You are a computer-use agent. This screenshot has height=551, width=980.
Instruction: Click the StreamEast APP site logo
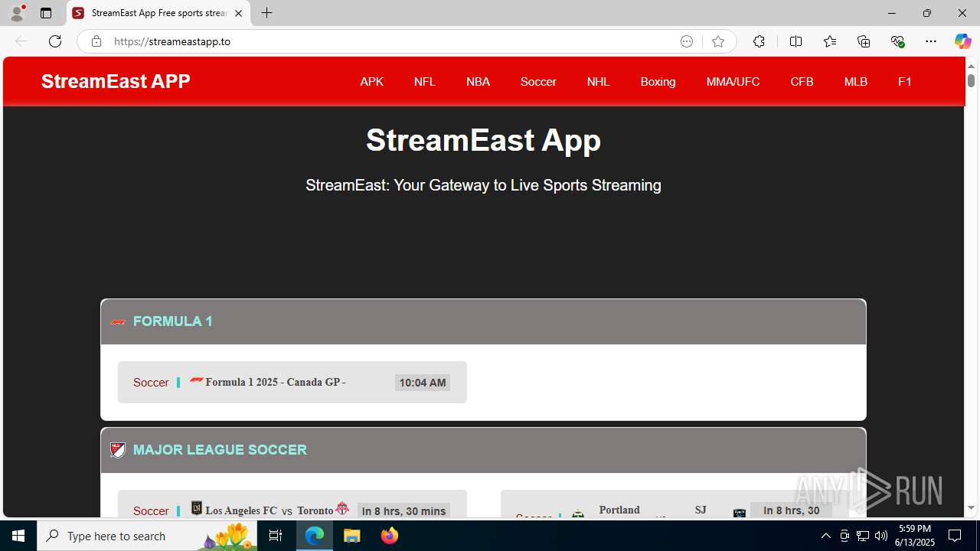coord(116,81)
